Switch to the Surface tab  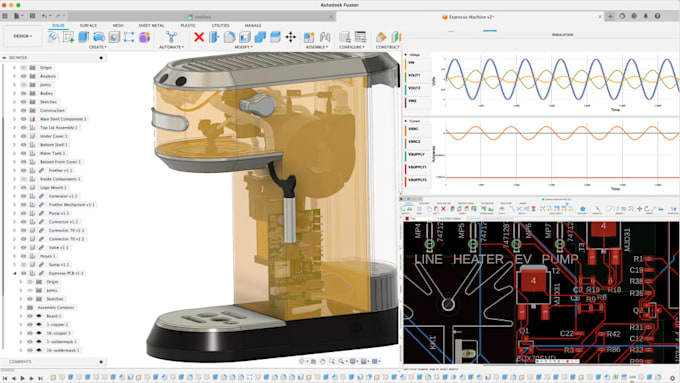[88, 26]
